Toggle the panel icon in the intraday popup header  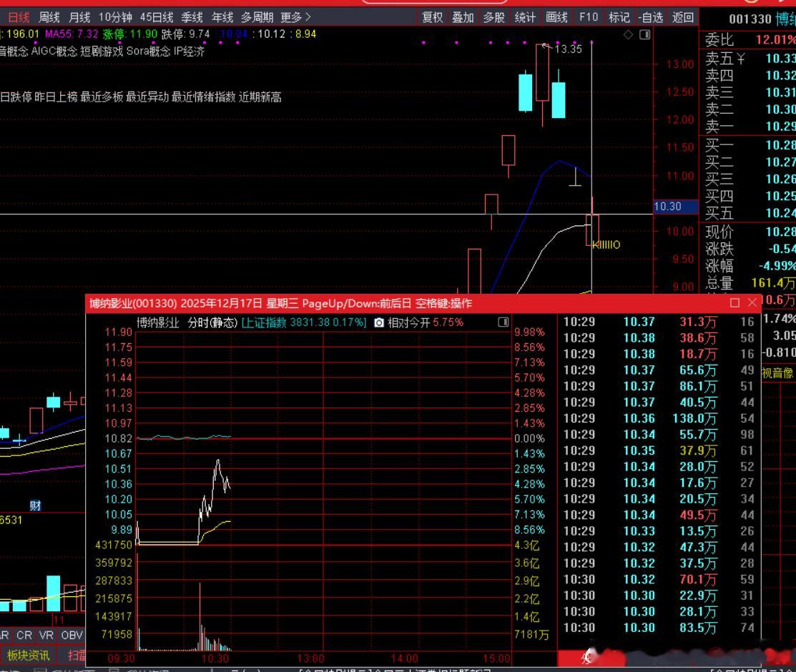click(x=503, y=322)
